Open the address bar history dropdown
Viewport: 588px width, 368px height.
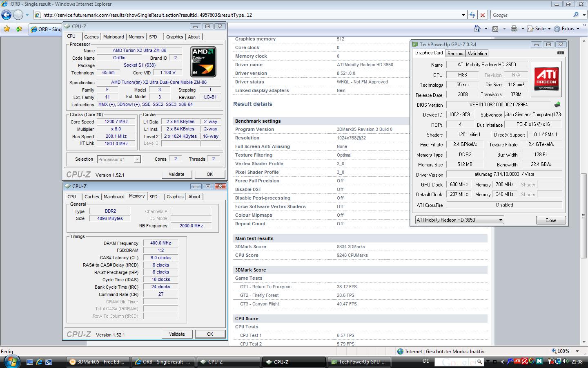click(463, 15)
